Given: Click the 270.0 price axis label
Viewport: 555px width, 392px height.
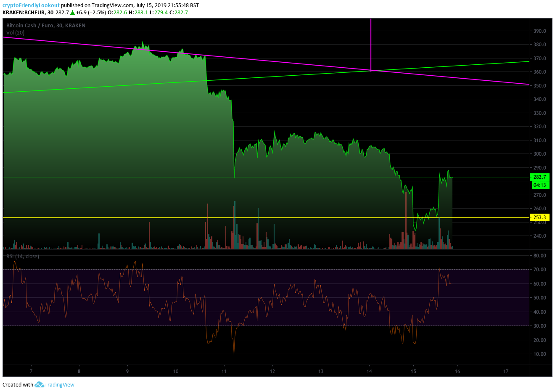Looking at the screenshot, I should pyautogui.click(x=540, y=195).
